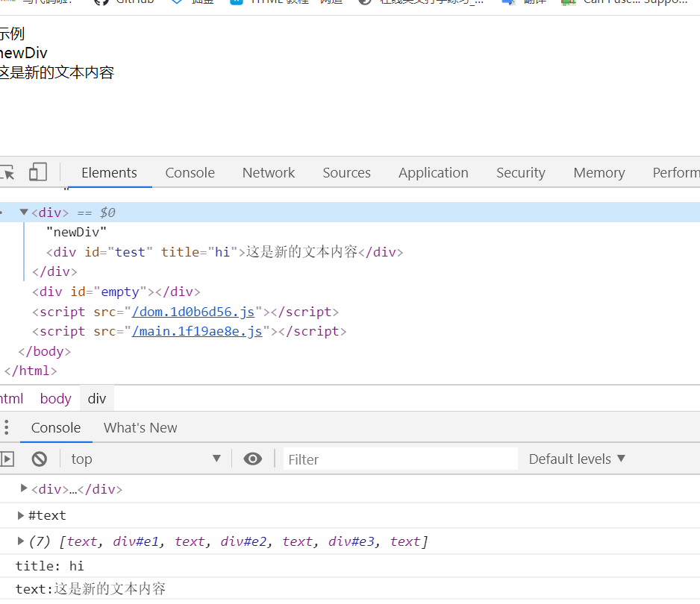Viewport: 700px width, 604px height.
Task: Clear the console with the ban icon
Action: pyautogui.click(x=40, y=459)
